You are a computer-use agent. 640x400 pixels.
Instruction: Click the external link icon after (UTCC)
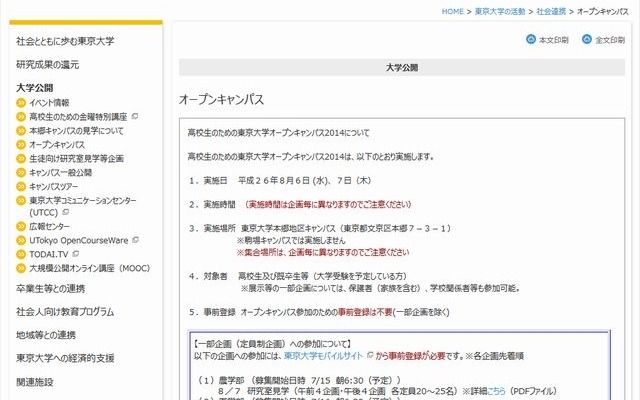tap(65, 212)
